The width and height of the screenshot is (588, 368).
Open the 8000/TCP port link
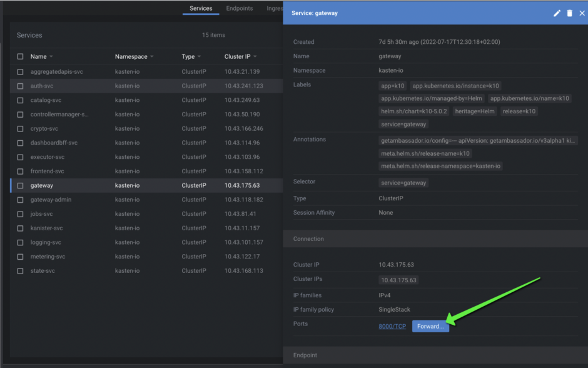(x=392, y=327)
